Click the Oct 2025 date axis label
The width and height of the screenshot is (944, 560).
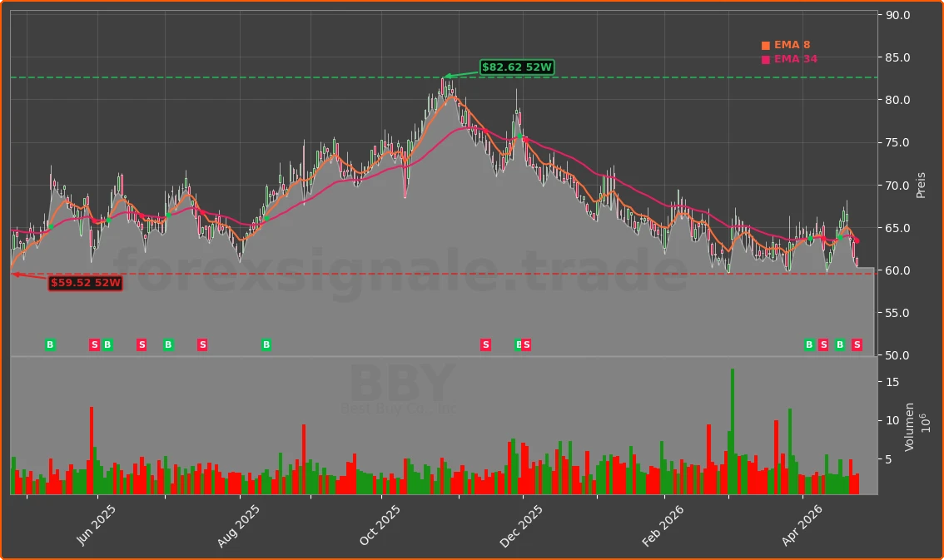[380, 526]
